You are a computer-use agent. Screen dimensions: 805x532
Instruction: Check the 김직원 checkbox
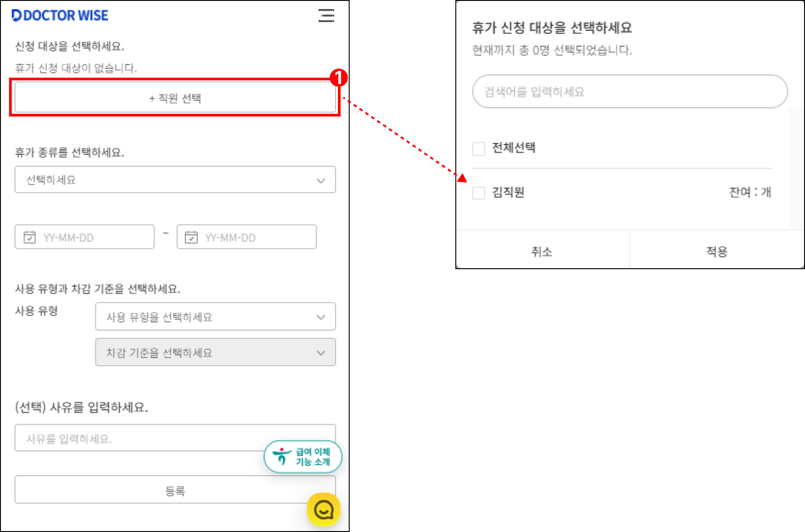click(478, 193)
